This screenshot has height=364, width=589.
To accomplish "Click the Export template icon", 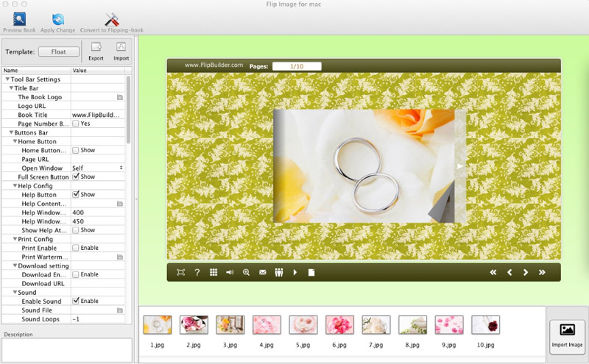I will coord(96,47).
